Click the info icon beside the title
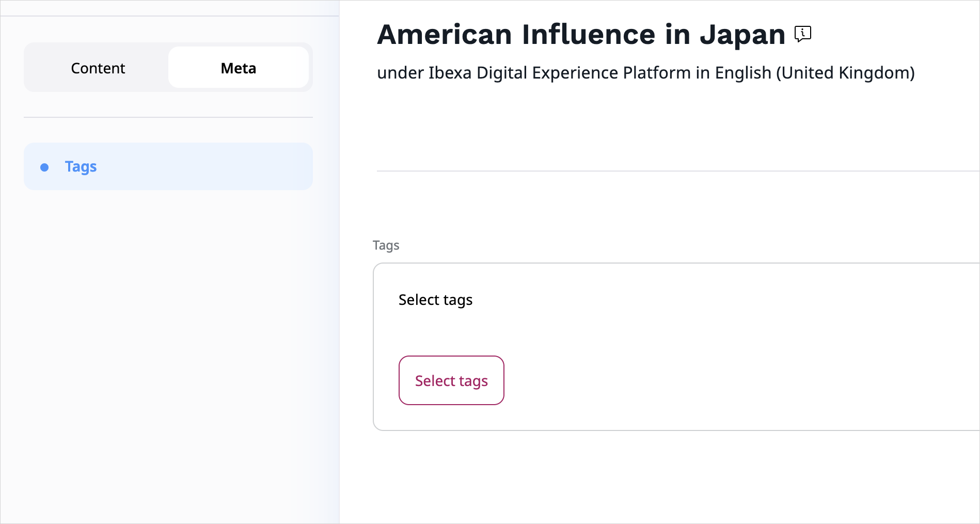Screen dimensions: 980x524 click(x=802, y=34)
